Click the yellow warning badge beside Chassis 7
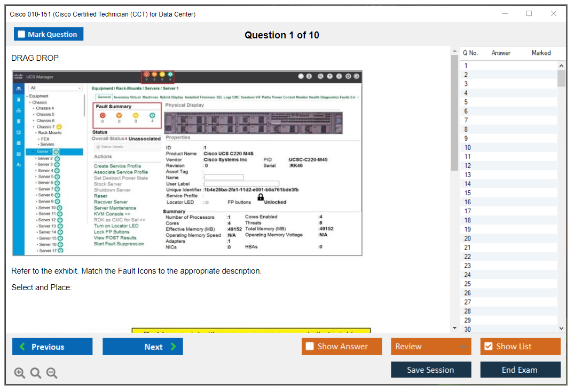Image resolution: width=574 pixels, height=392 pixels. click(x=59, y=127)
